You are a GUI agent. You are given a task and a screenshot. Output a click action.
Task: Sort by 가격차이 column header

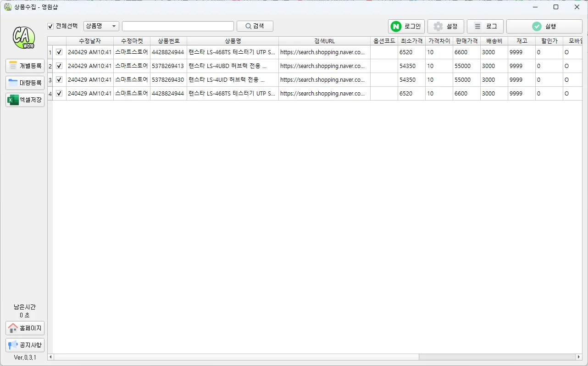[x=439, y=41]
